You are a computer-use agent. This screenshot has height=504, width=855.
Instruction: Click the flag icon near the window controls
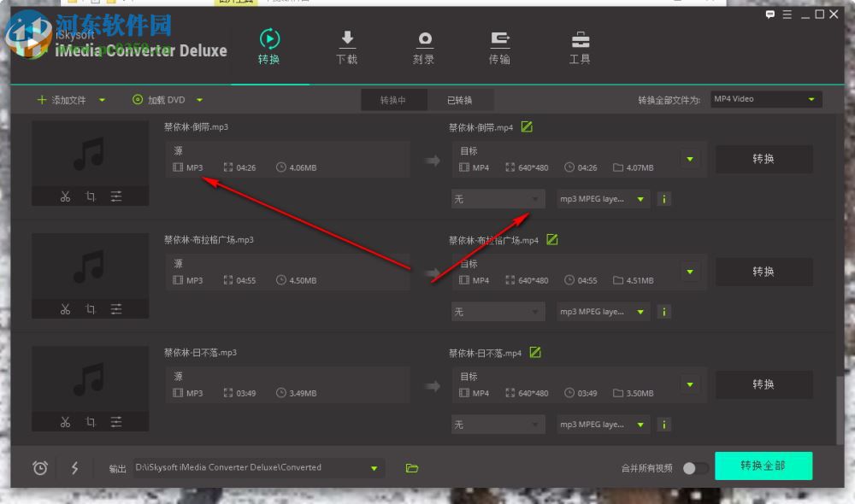tap(787, 15)
